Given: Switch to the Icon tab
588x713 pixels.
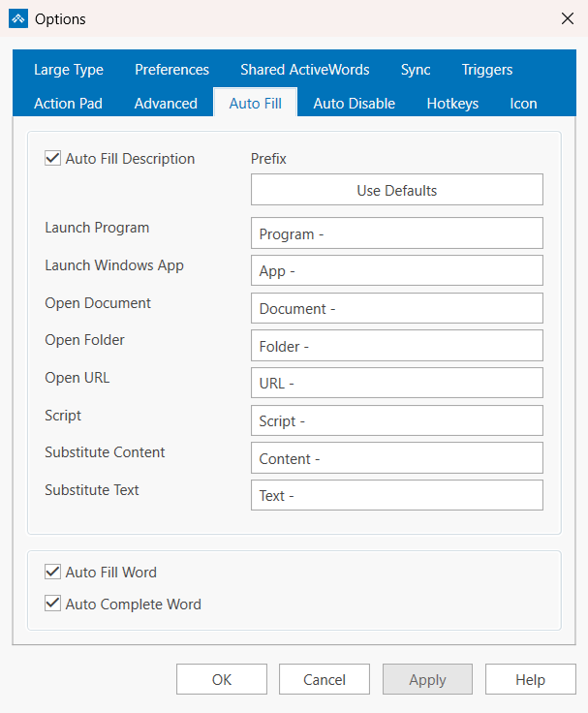Looking at the screenshot, I should [523, 104].
